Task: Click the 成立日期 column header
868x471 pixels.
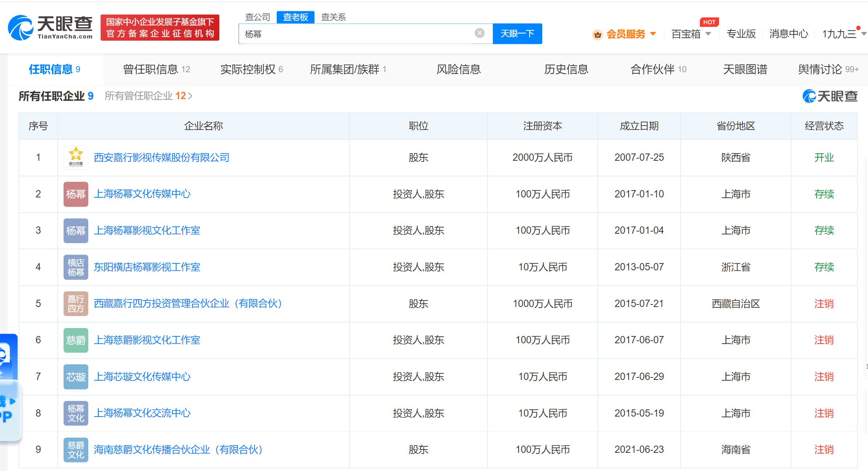Action: (639, 126)
